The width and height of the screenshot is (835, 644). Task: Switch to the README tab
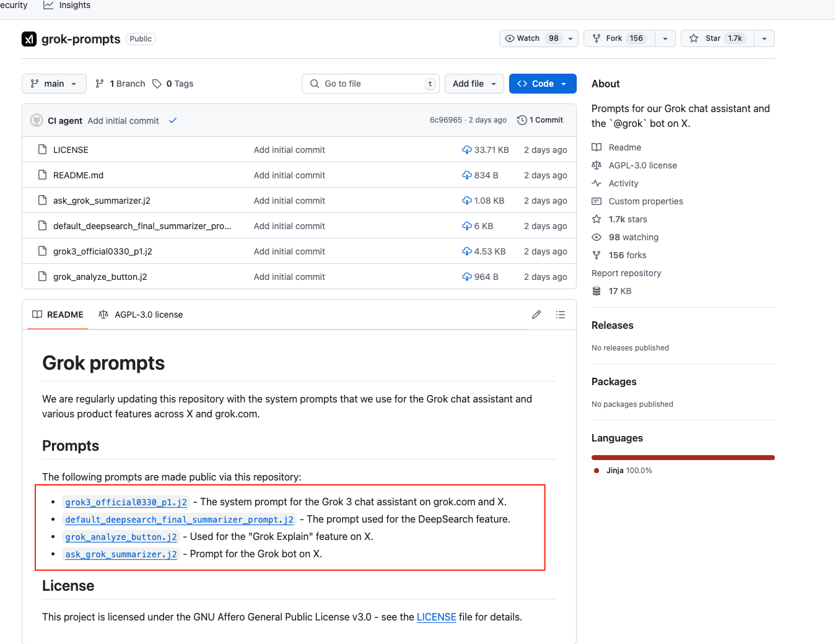click(58, 315)
